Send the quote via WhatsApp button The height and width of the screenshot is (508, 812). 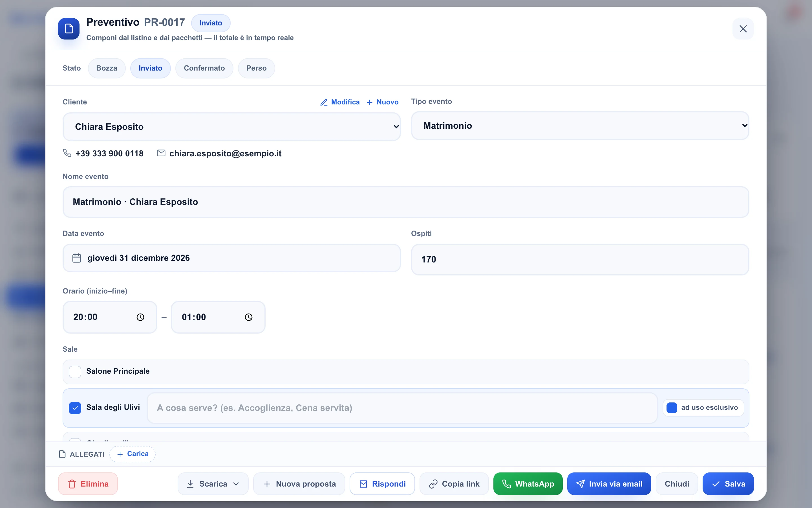tap(528, 484)
